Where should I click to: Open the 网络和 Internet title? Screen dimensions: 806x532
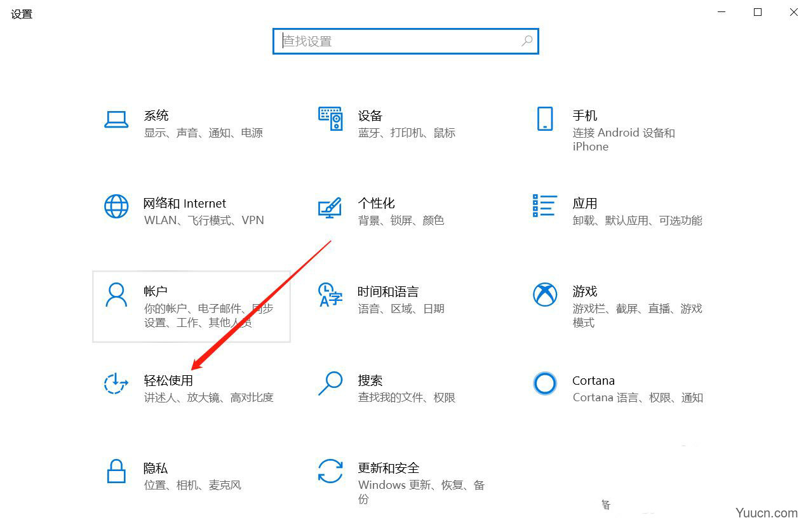tap(185, 203)
